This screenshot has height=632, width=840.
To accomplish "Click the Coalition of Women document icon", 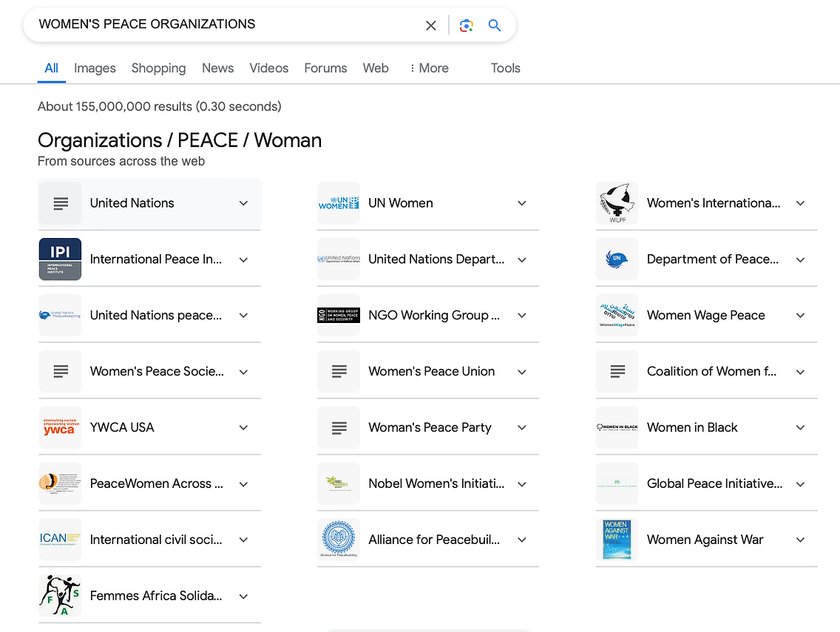I will (x=617, y=371).
